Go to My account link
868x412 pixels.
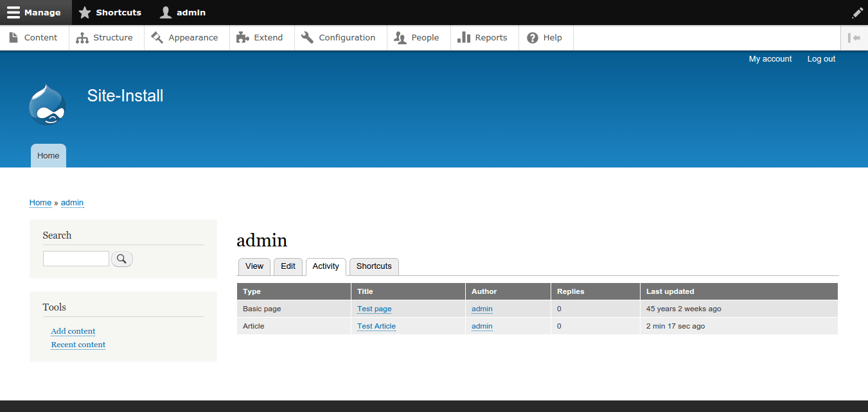tap(770, 58)
